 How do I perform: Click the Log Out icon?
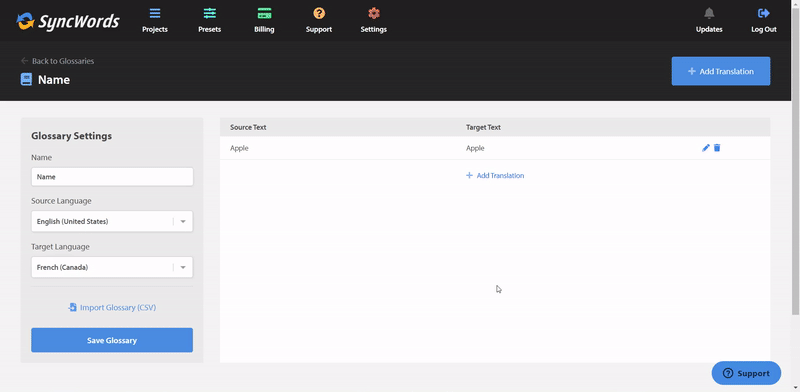click(x=764, y=14)
